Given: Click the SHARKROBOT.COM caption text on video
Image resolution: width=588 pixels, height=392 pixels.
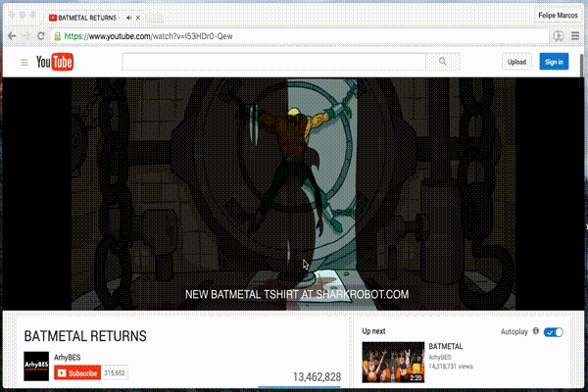Looking at the screenshot, I should click(x=362, y=294).
